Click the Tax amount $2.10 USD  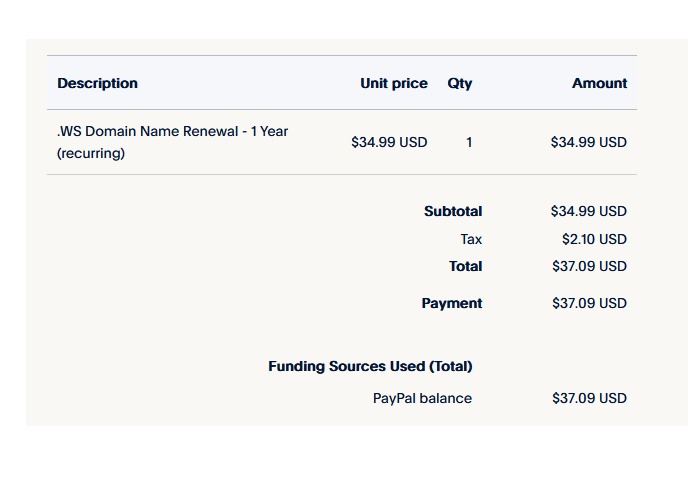click(595, 239)
